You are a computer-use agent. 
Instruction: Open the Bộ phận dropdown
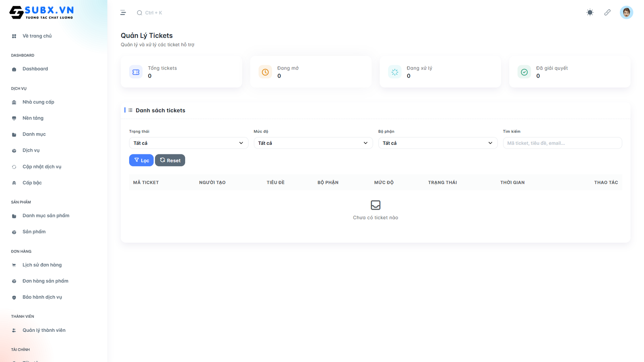tap(438, 143)
